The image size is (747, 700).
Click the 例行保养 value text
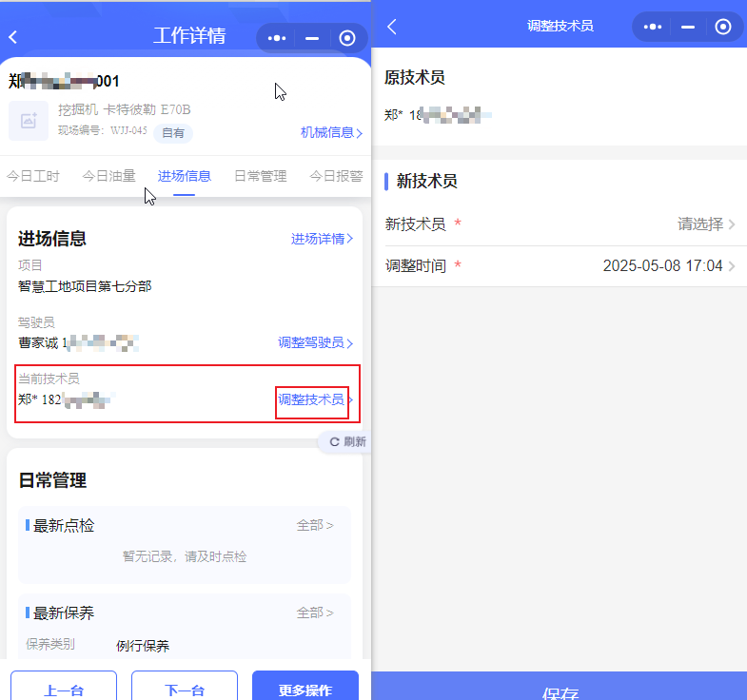(143, 646)
